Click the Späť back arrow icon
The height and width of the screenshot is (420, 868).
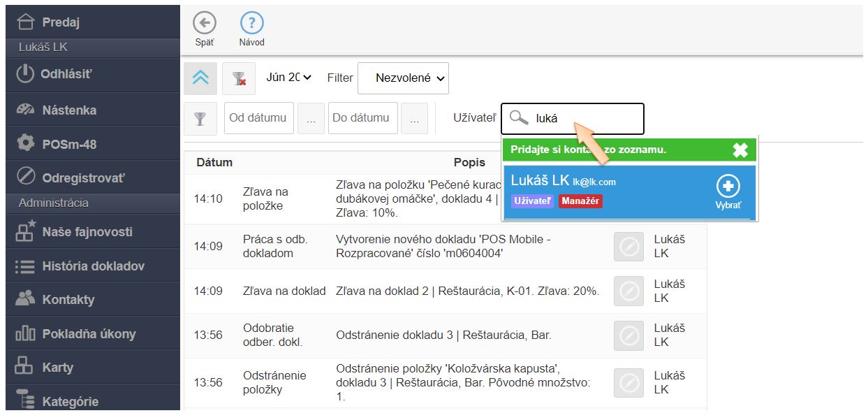point(205,23)
